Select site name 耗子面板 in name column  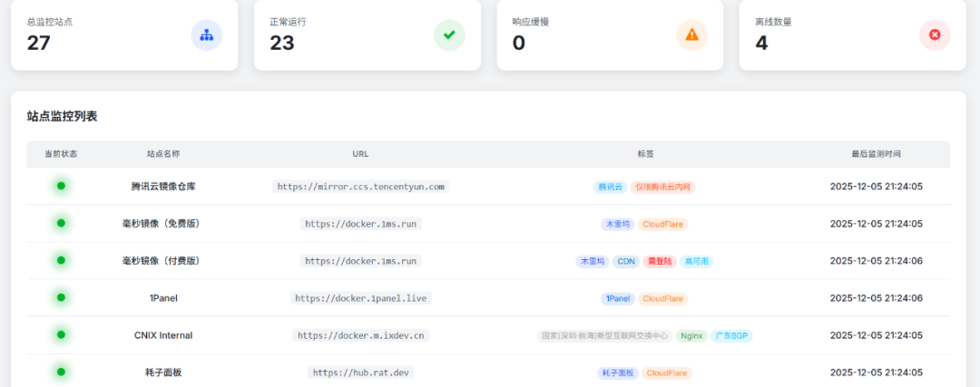point(163,372)
